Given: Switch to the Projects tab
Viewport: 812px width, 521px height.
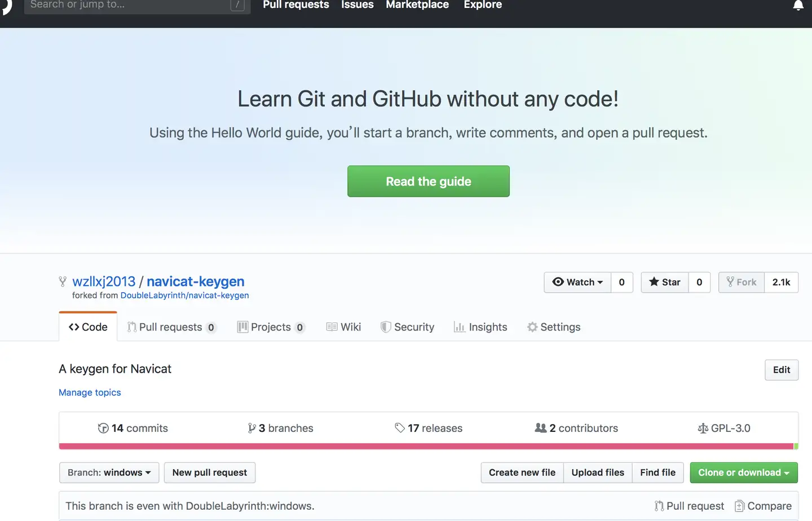Looking at the screenshot, I should click(x=271, y=327).
